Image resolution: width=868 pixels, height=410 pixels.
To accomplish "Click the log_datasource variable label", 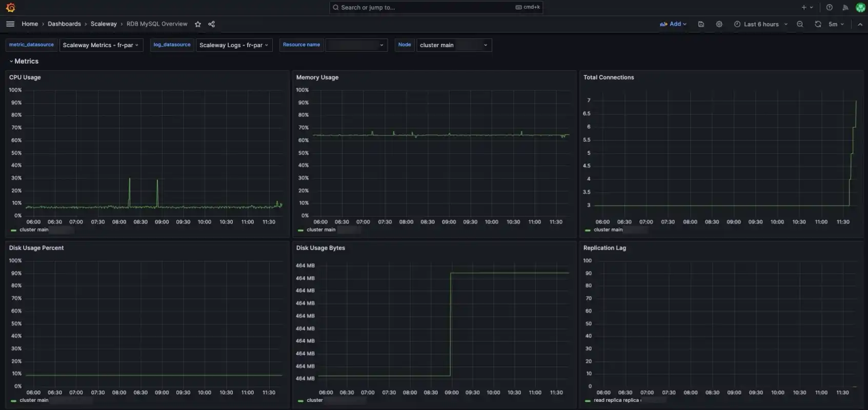I will click(172, 45).
